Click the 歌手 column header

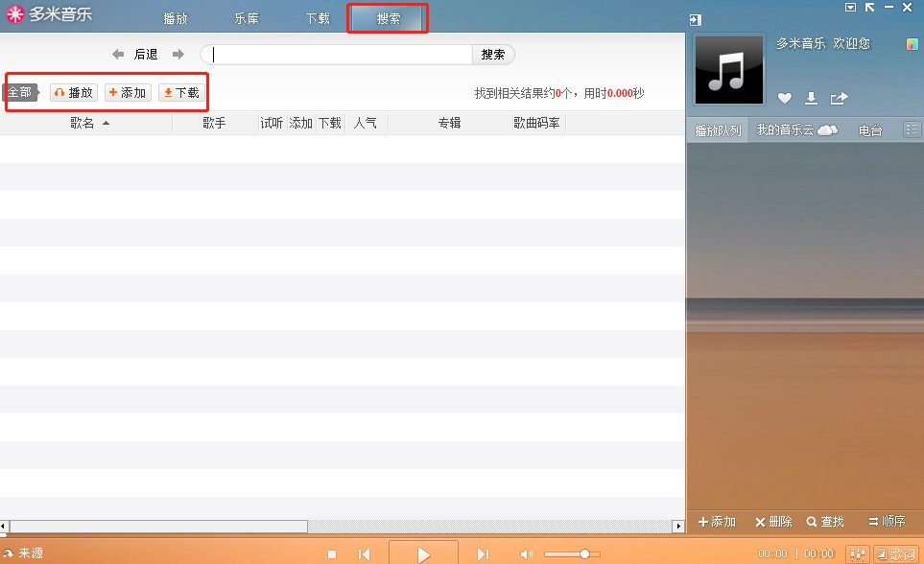(215, 123)
